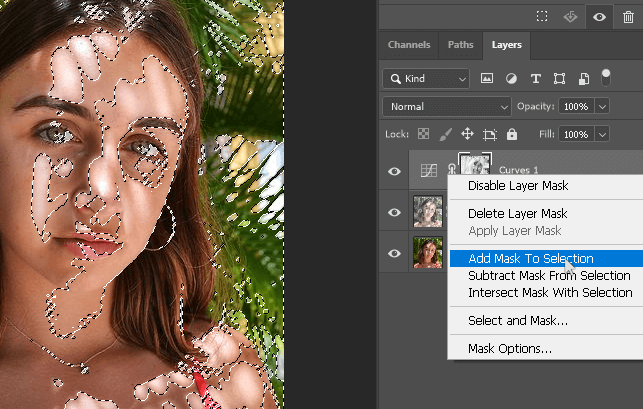Click the trash icon to delete the mask

point(628,17)
